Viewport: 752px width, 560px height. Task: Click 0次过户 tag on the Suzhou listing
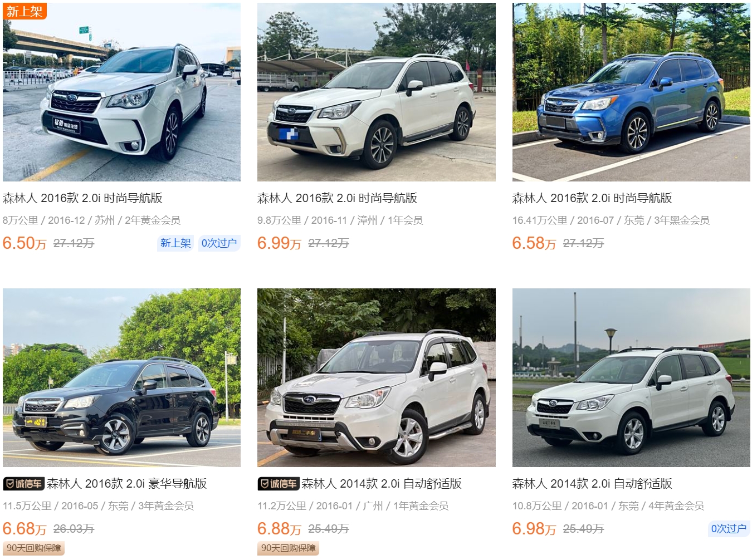coord(219,243)
